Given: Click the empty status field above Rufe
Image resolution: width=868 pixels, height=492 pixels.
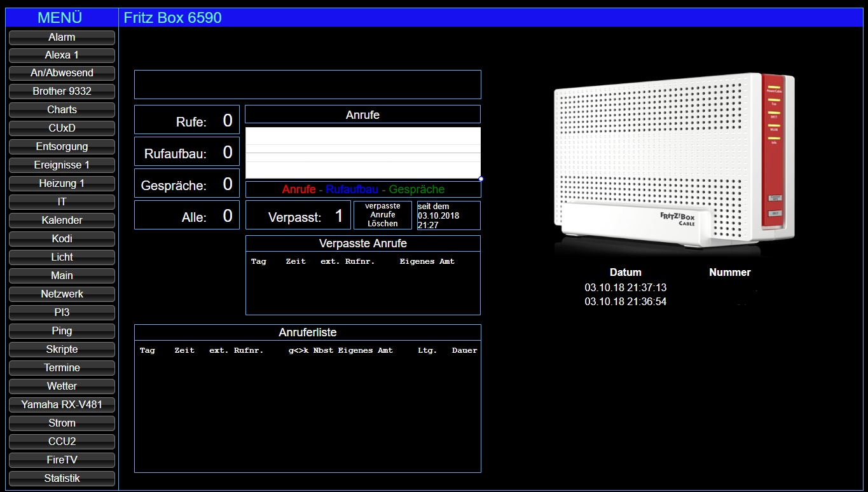Looking at the screenshot, I should 308,85.
